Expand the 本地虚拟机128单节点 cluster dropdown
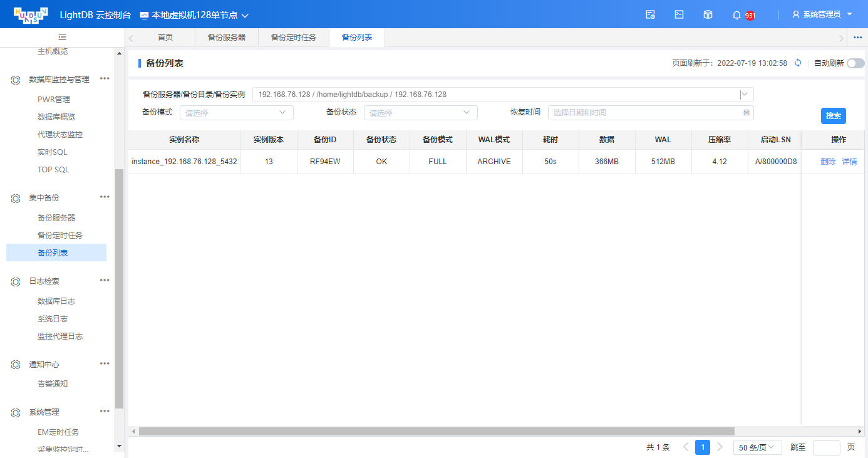868x458 pixels. click(194, 15)
